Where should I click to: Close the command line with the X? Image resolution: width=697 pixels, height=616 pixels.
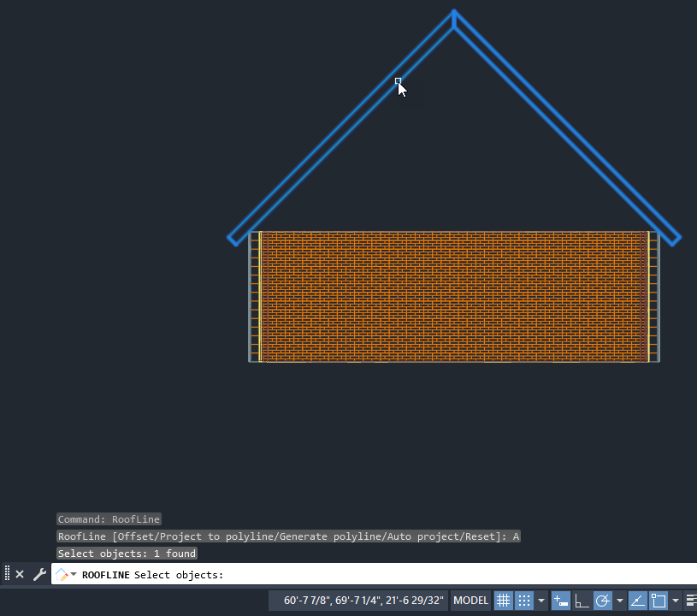click(x=20, y=574)
